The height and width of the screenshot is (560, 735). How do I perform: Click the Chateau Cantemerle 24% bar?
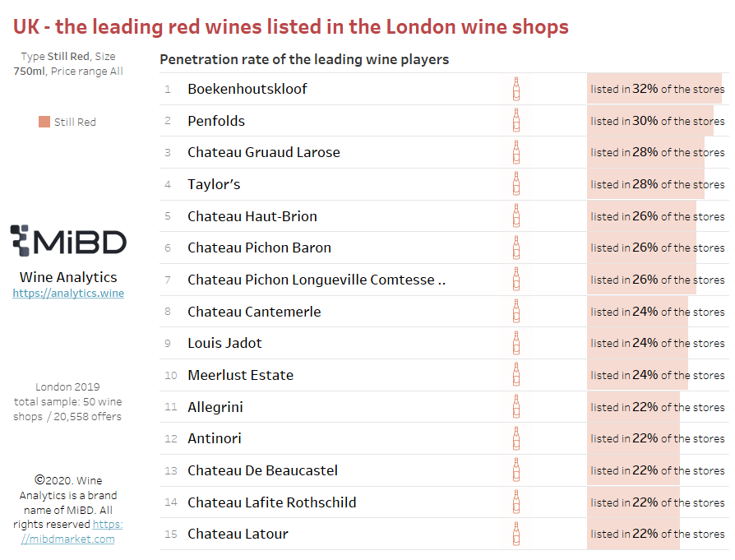pyautogui.click(x=637, y=312)
